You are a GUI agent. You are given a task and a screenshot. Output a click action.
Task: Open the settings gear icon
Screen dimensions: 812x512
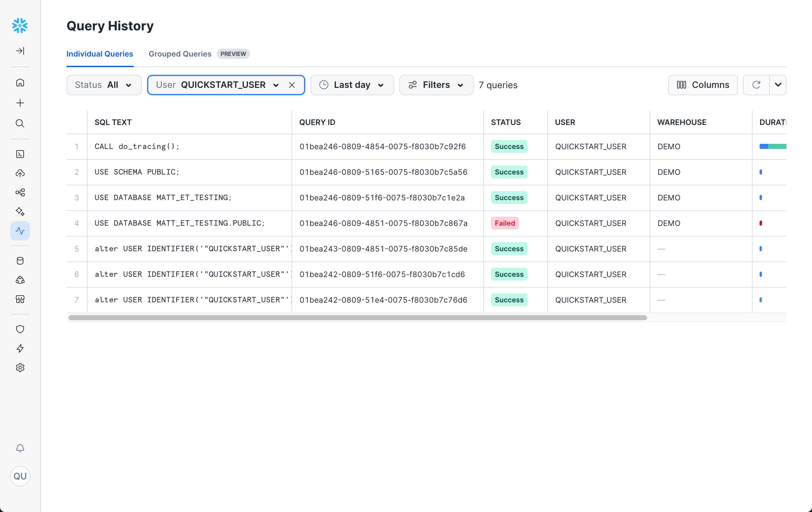click(x=20, y=368)
